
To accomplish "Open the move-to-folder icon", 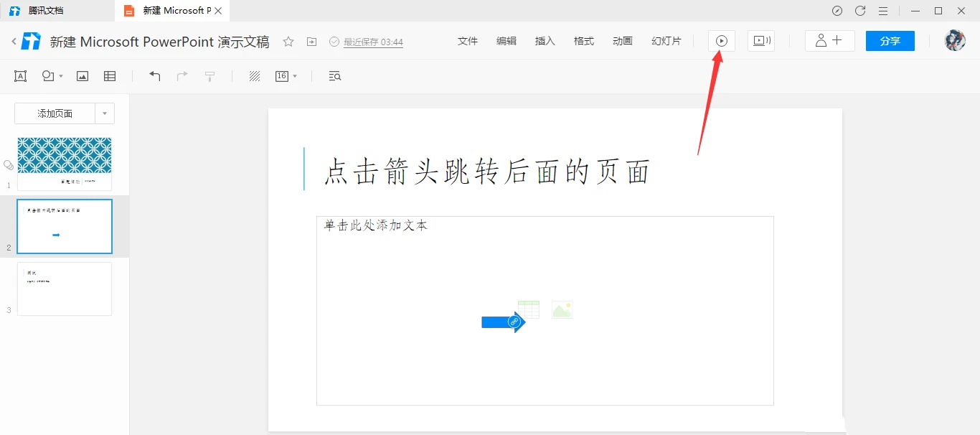I will pos(311,42).
